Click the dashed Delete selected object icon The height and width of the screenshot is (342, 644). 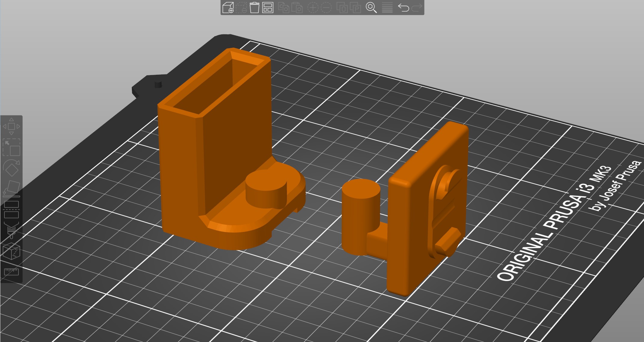tap(241, 8)
